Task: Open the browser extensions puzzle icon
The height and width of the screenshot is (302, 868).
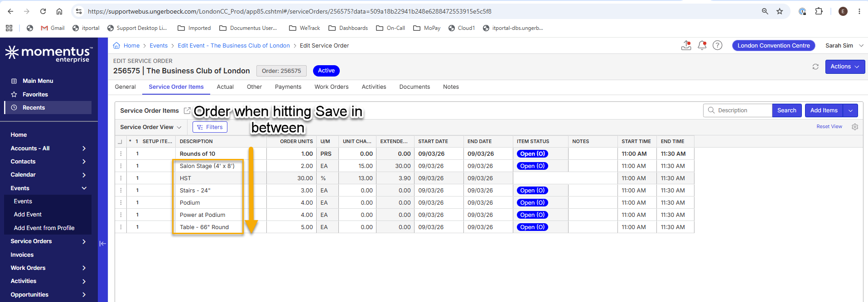Action: tap(819, 11)
